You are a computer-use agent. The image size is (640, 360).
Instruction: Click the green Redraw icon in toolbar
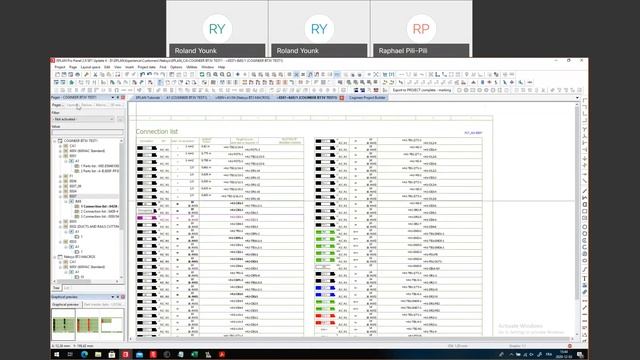point(202,75)
